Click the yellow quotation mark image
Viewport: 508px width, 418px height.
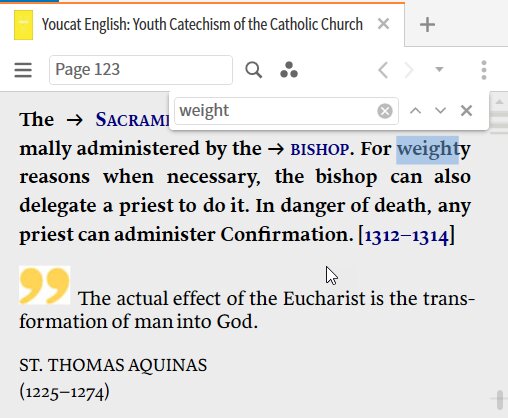point(45,285)
